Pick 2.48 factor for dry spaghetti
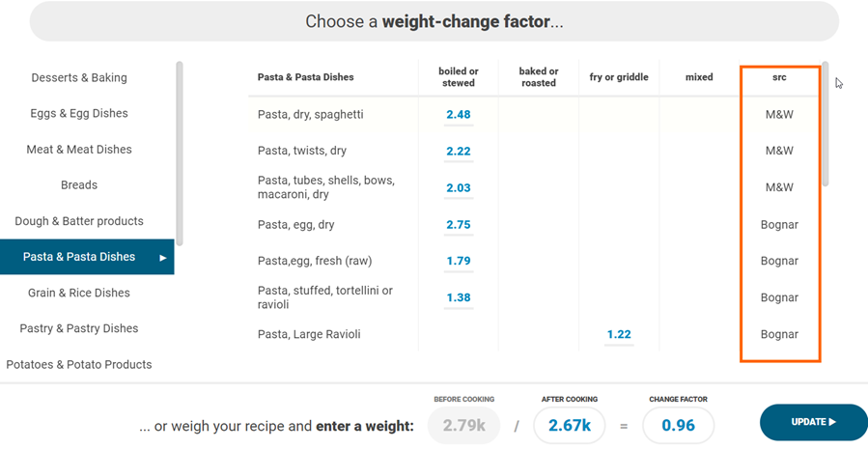Image resolution: width=868 pixels, height=449 pixels. click(459, 115)
